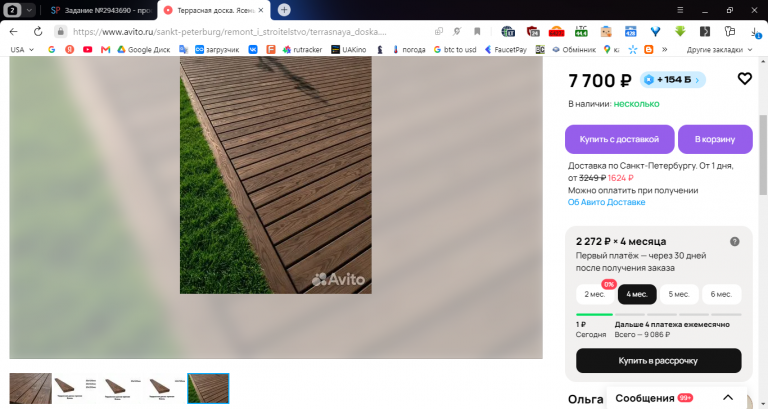Screen dimensions: 768x409
Task: Show hidden bookmarks with double chevron
Action: click(665, 49)
